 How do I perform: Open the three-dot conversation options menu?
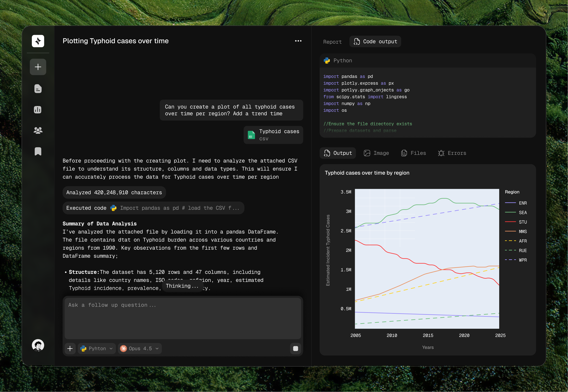[298, 41]
